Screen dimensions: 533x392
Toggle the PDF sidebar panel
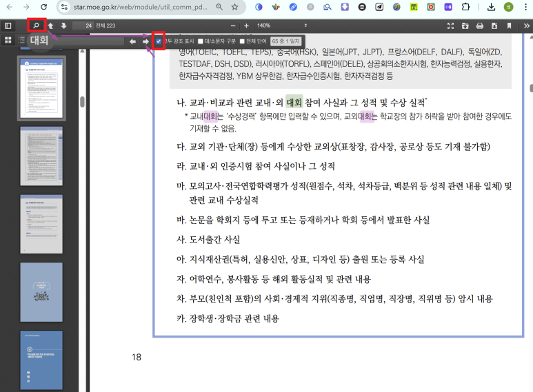pos(8,25)
